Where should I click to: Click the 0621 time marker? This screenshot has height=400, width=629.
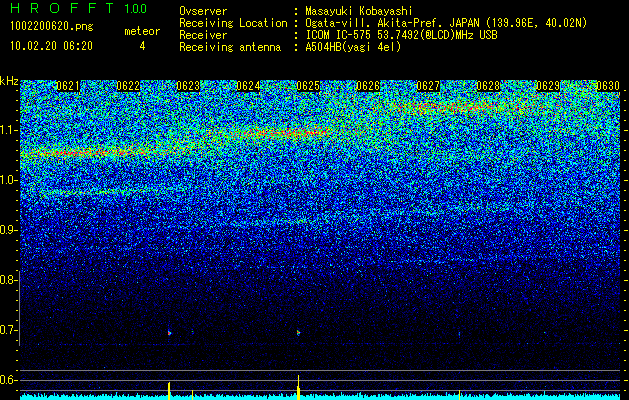pos(68,86)
